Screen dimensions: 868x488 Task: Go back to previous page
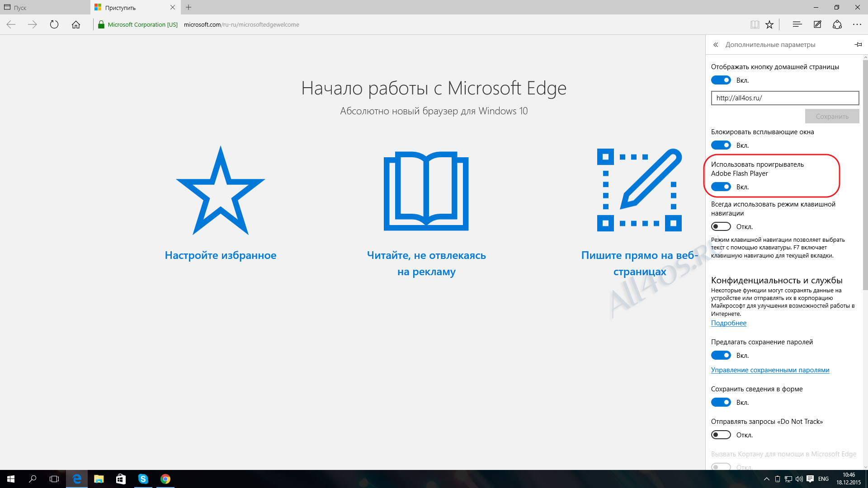[11, 25]
